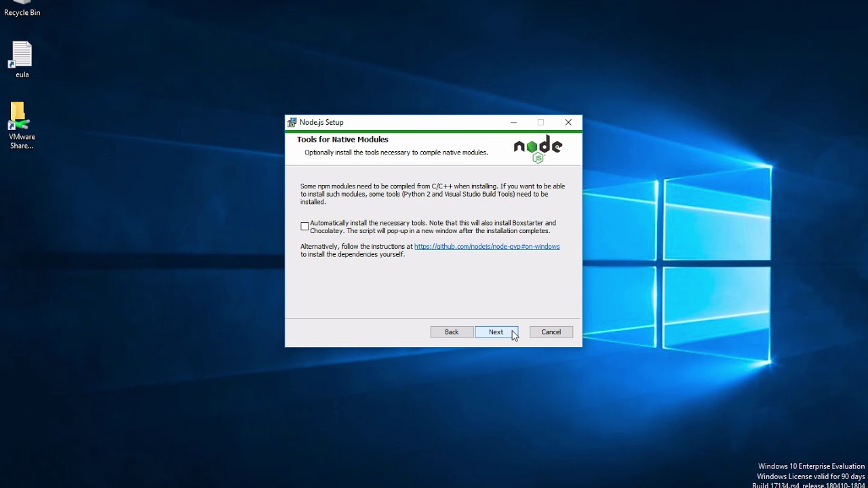Viewport: 868px width, 488px height.
Task: Enable automatically install the necessary tools checkbox
Action: (304, 226)
